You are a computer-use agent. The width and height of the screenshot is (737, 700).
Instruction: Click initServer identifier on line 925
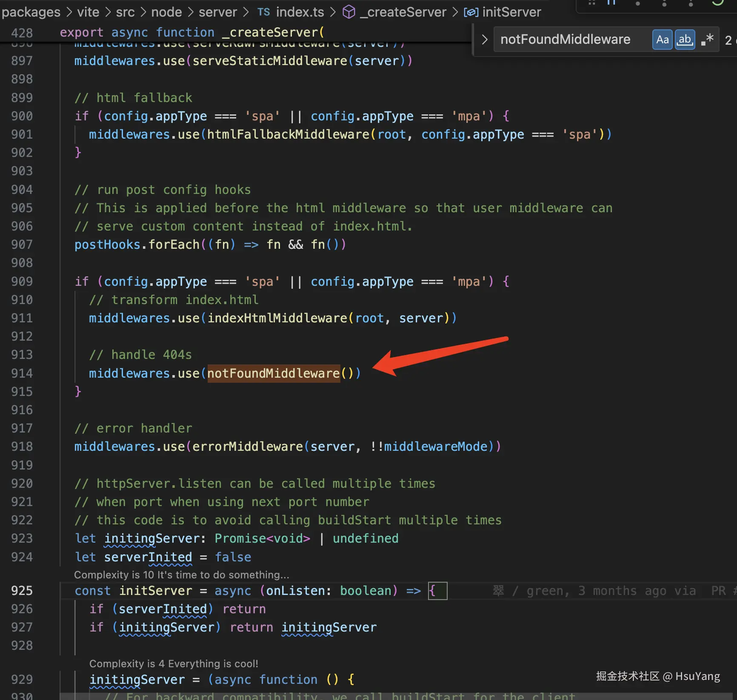coord(155,591)
